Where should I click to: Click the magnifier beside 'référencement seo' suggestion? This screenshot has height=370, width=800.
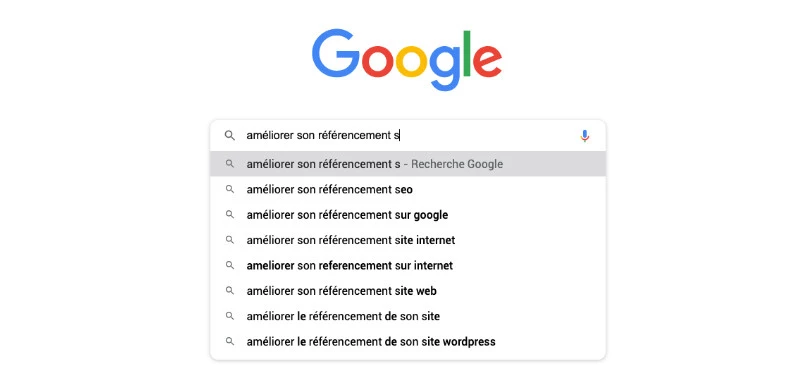click(230, 189)
